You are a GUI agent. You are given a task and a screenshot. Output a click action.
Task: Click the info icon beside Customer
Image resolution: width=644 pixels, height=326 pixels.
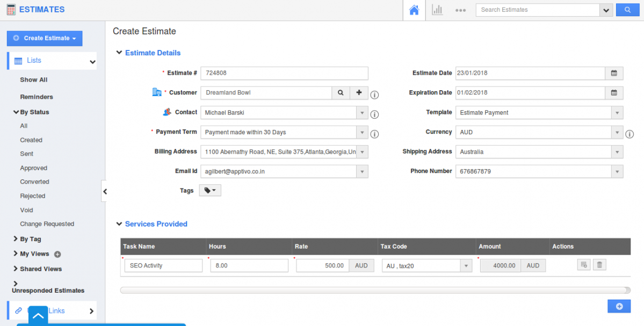pyautogui.click(x=374, y=95)
